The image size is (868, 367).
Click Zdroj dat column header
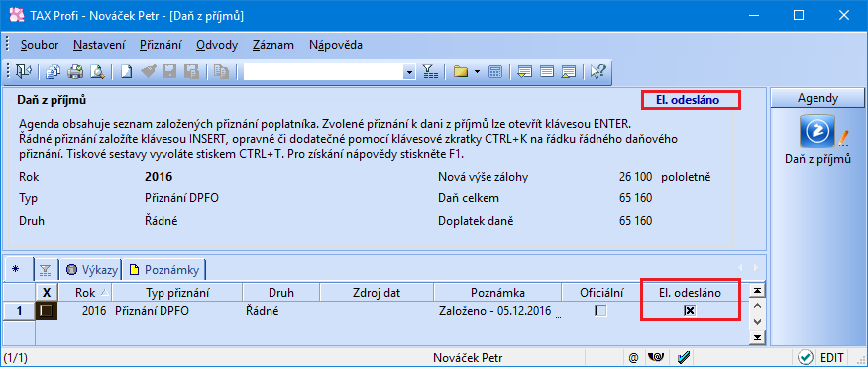point(376,293)
